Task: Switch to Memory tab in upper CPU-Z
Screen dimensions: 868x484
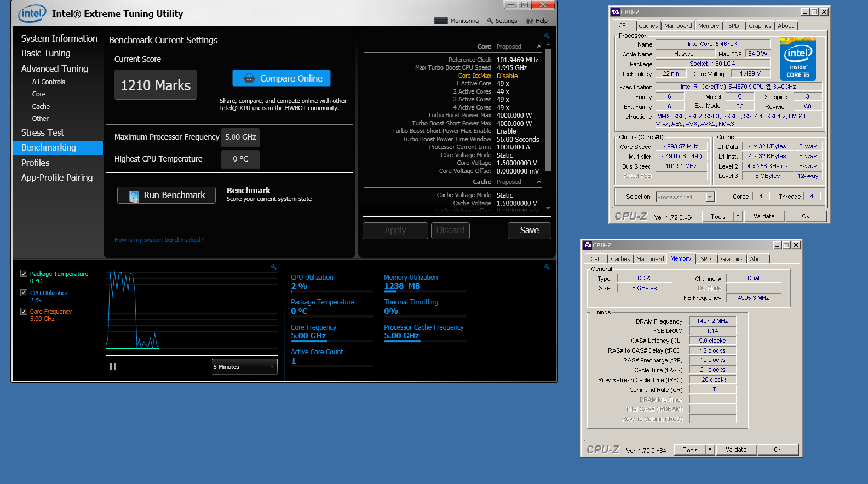Action: (709, 26)
